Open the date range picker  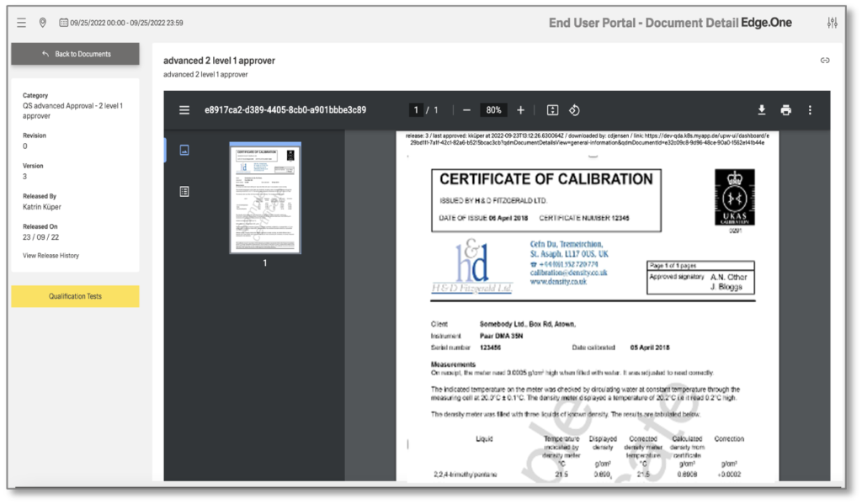pos(63,23)
